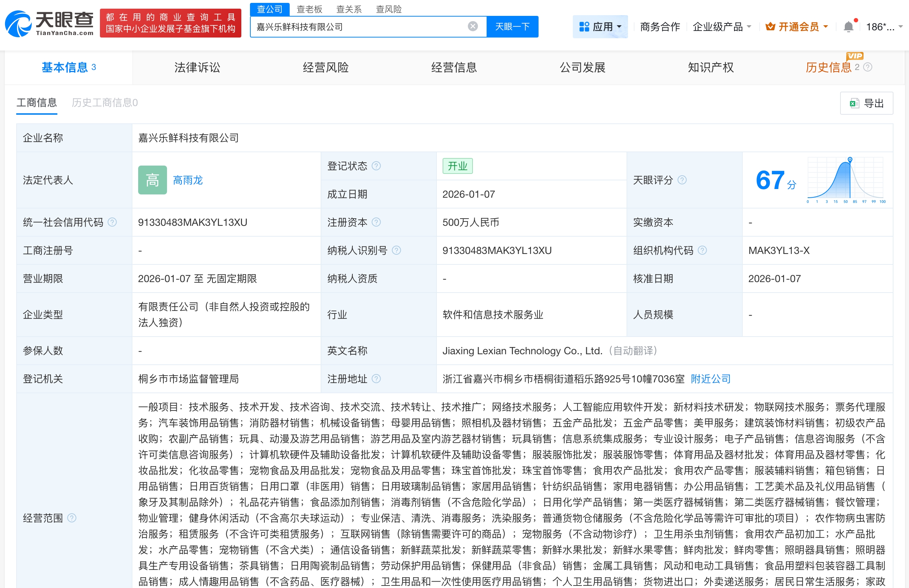Select the 查老板 search tab
Screen dimensions: 909x588
(x=309, y=9)
